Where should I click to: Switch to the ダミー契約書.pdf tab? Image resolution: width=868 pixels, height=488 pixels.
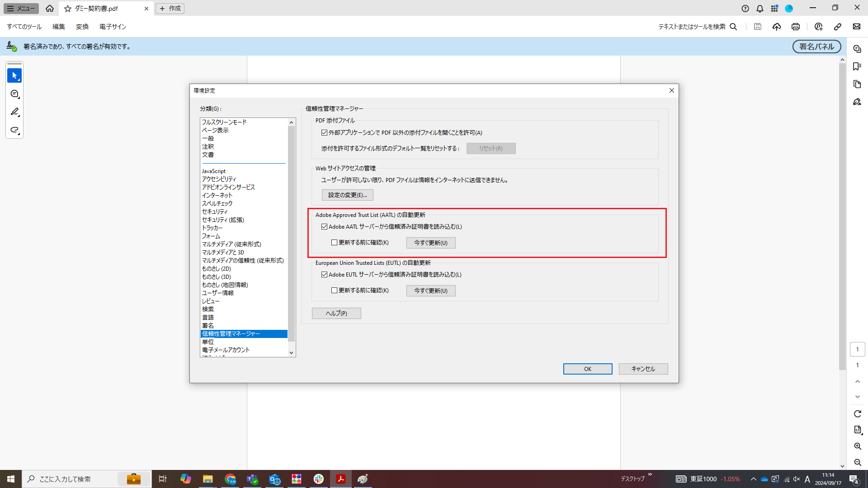pos(106,9)
